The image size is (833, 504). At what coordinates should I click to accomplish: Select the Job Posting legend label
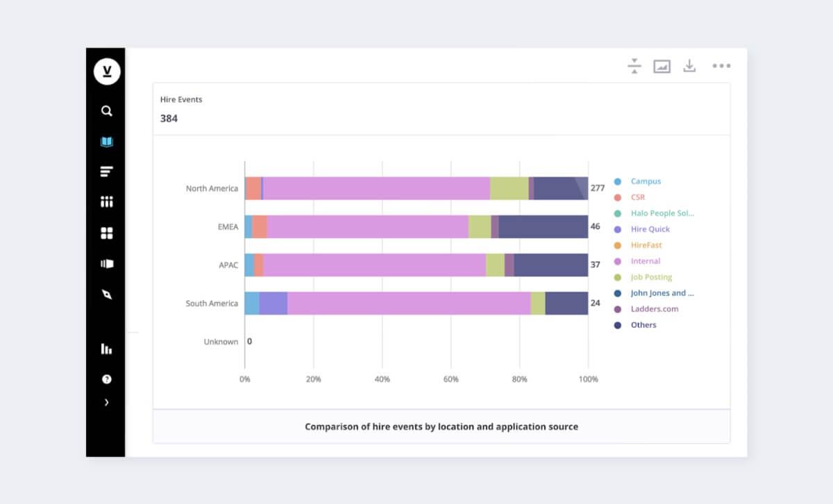click(652, 277)
